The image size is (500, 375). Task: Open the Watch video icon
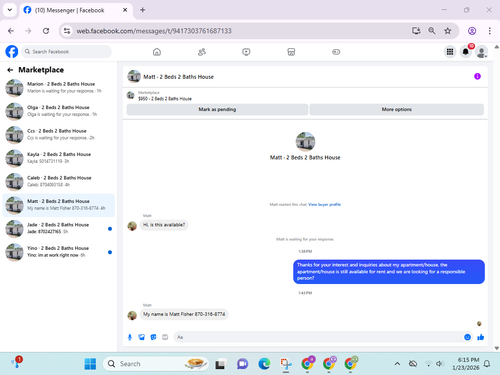(246, 52)
